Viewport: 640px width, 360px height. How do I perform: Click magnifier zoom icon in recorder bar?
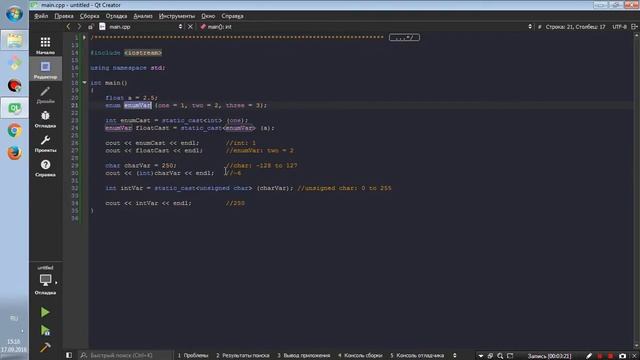[x=500, y=356]
